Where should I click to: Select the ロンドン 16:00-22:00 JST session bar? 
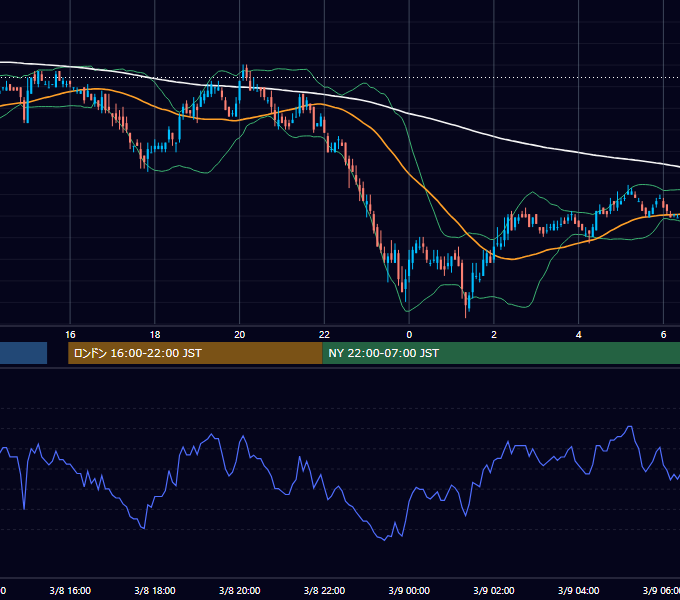pos(195,353)
